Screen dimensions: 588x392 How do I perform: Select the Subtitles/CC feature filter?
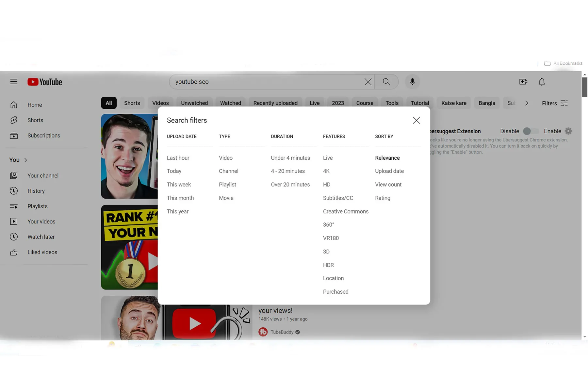click(338, 198)
